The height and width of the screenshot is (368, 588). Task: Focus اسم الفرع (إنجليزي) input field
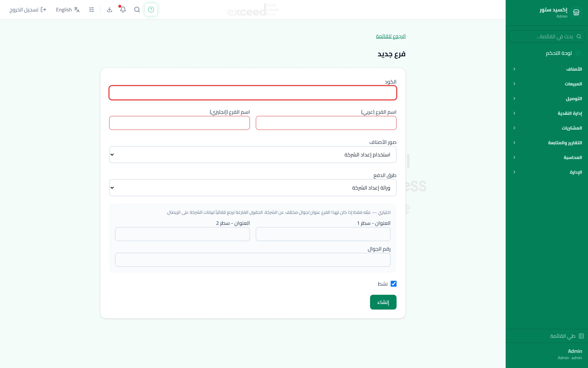click(180, 123)
